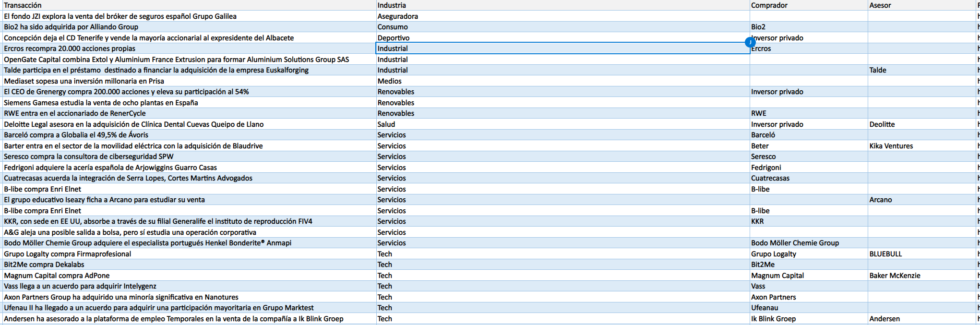Click the Bodo Möller Chemie Group transaction cell
This screenshot has height=325, width=980.
click(189, 243)
